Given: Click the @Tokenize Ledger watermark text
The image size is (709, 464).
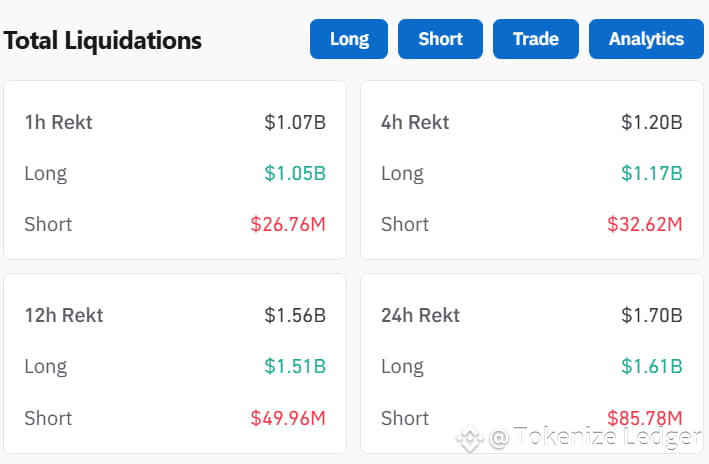Looking at the screenshot, I should [596, 437].
